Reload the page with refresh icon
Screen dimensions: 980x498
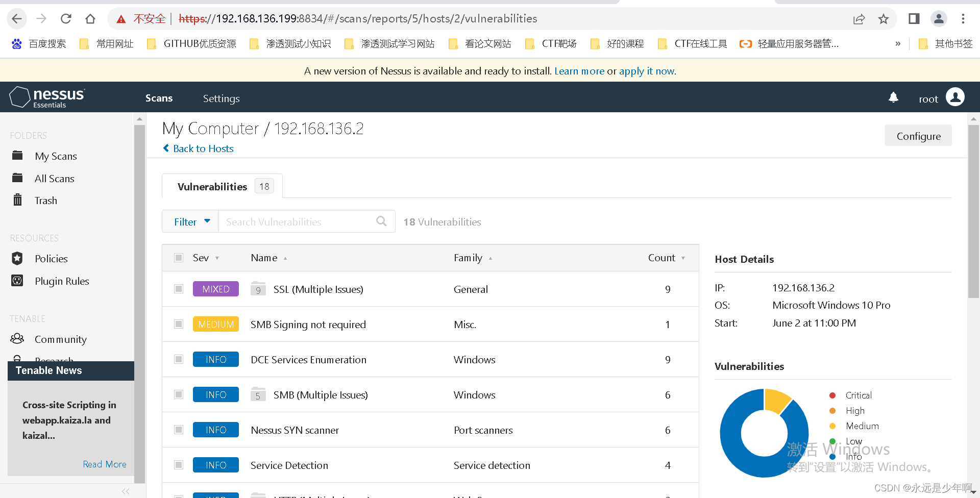pyautogui.click(x=66, y=19)
